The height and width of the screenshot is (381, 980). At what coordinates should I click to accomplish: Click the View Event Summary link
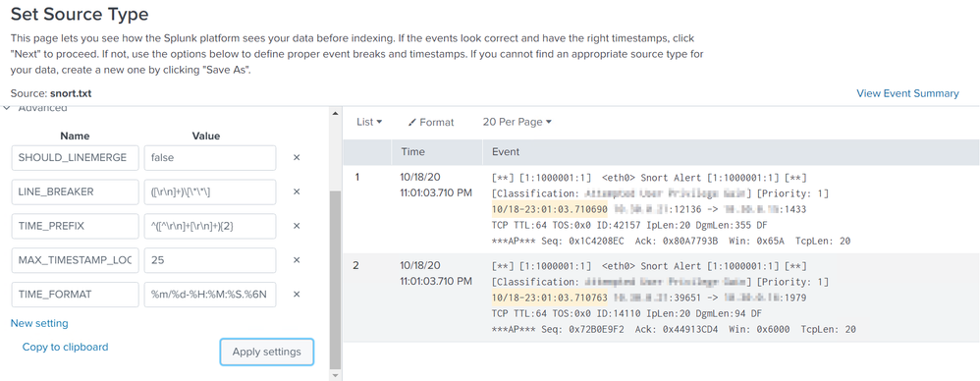[x=907, y=93]
